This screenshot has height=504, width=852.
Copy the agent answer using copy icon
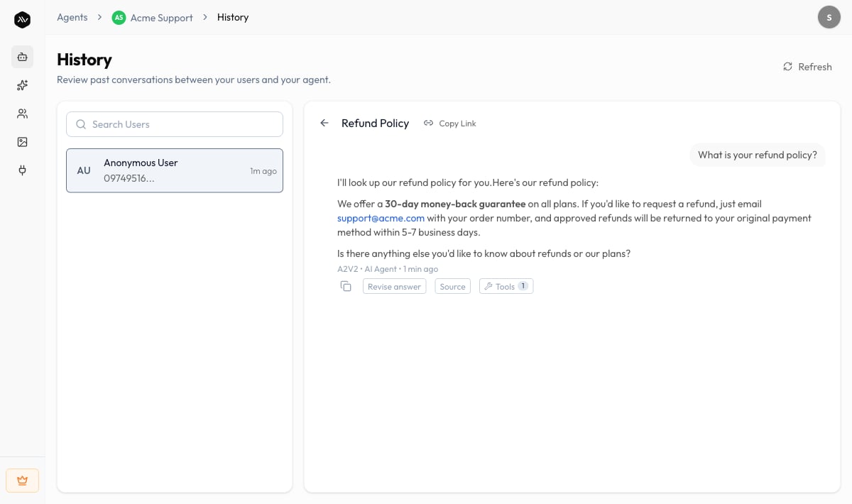click(x=346, y=286)
